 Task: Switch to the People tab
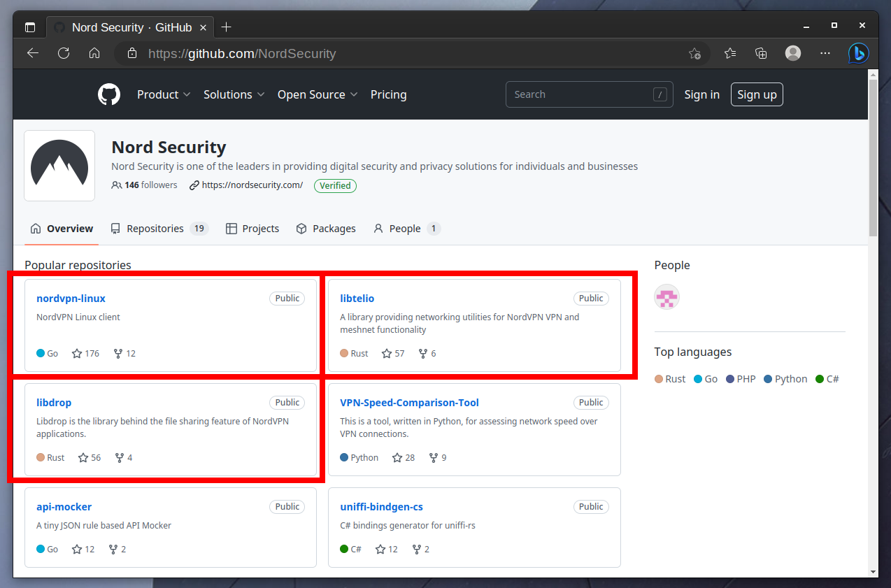407,229
